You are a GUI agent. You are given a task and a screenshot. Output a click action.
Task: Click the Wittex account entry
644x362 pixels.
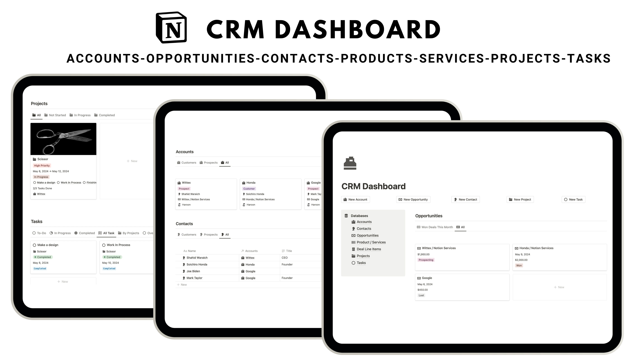point(187,182)
